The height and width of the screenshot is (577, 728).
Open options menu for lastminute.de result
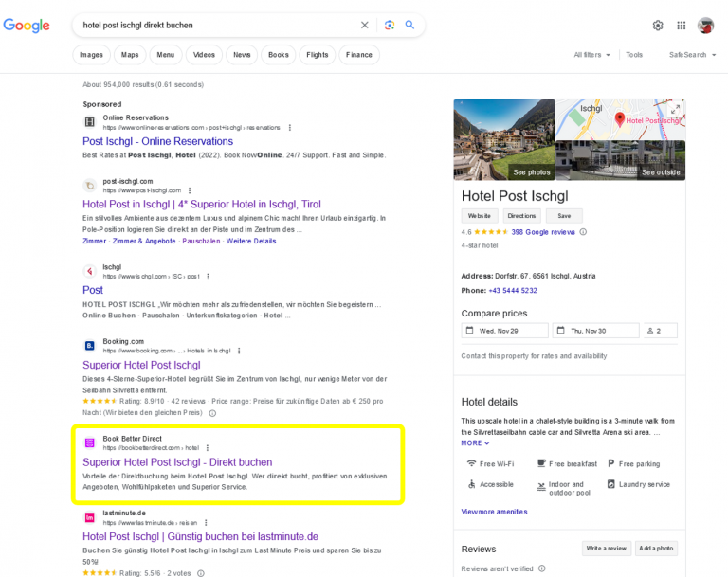[x=206, y=523]
